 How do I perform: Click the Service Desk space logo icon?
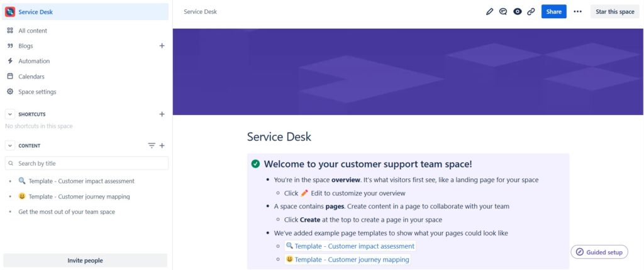pyautogui.click(x=10, y=12)
